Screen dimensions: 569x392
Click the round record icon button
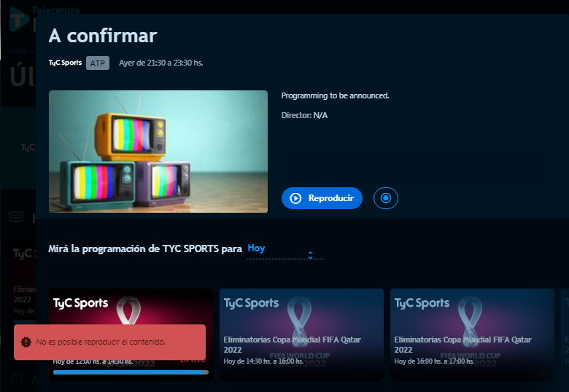[385, 198]
